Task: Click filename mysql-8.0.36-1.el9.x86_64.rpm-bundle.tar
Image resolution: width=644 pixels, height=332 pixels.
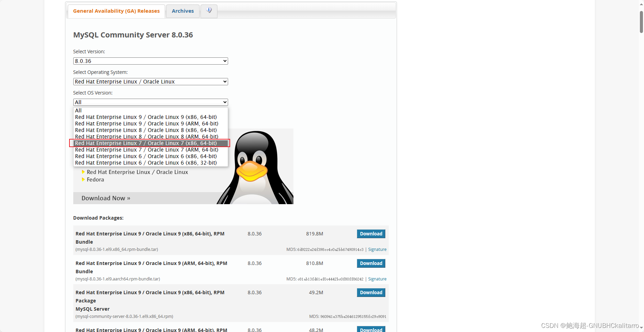Action: [117, 250]
